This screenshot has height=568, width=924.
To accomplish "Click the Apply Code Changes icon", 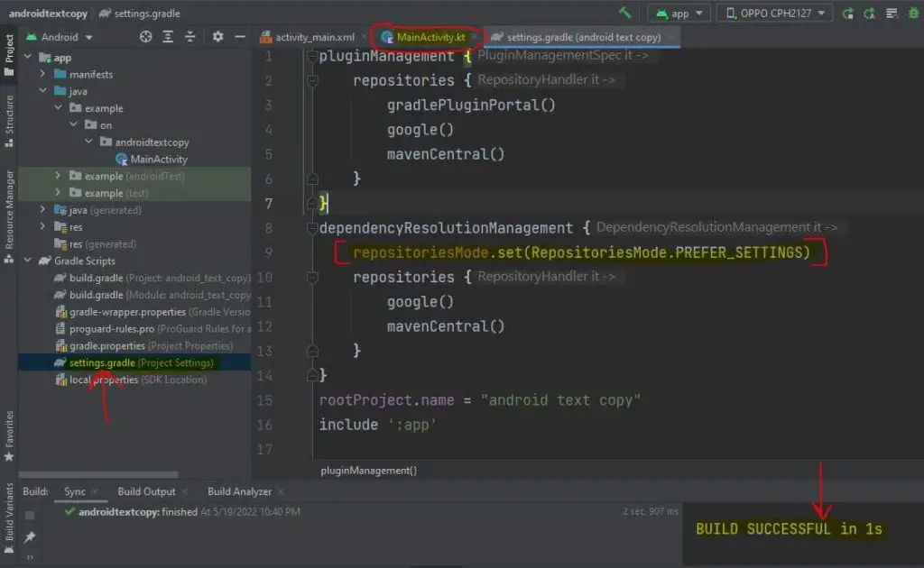I will [870, 13].
